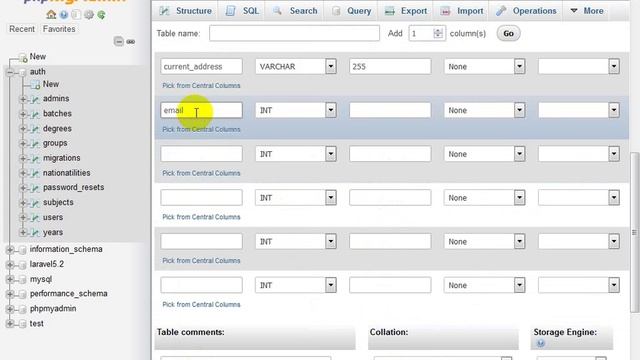Open the users table link
This screenshot has height=360, width=640.
tap(53, 218)
